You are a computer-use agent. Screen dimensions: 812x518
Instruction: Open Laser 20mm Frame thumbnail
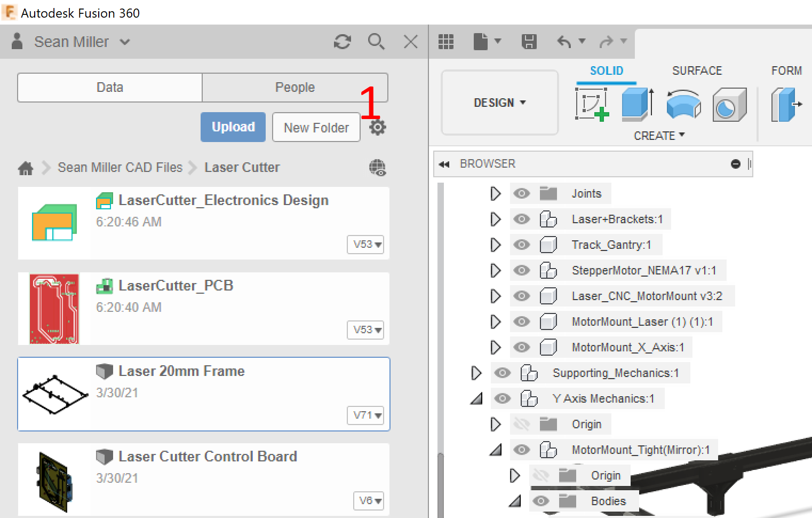[54, 394]
